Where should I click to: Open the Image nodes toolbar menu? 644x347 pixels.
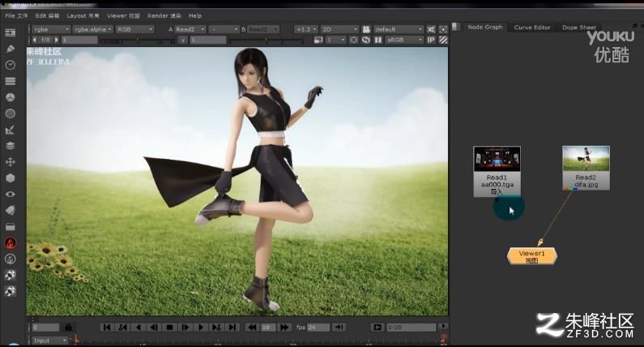(x=11, y=33)
